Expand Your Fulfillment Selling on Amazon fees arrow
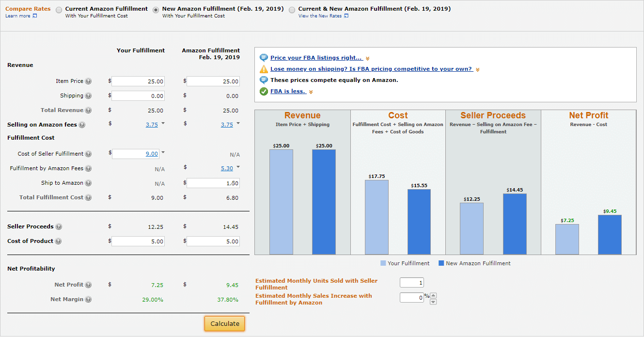 pyautogui.click(x=163, y=124)
